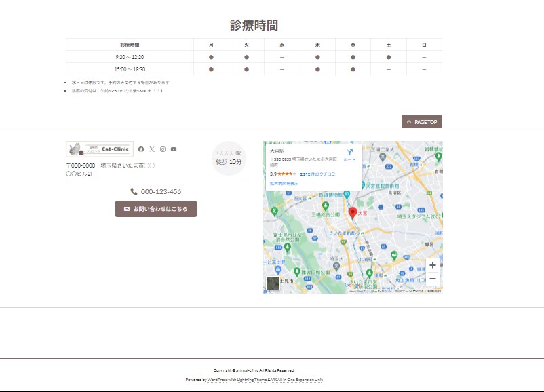Click the 火 column header in schedule
Screen dimensions: 544x392
click(246, 45)
